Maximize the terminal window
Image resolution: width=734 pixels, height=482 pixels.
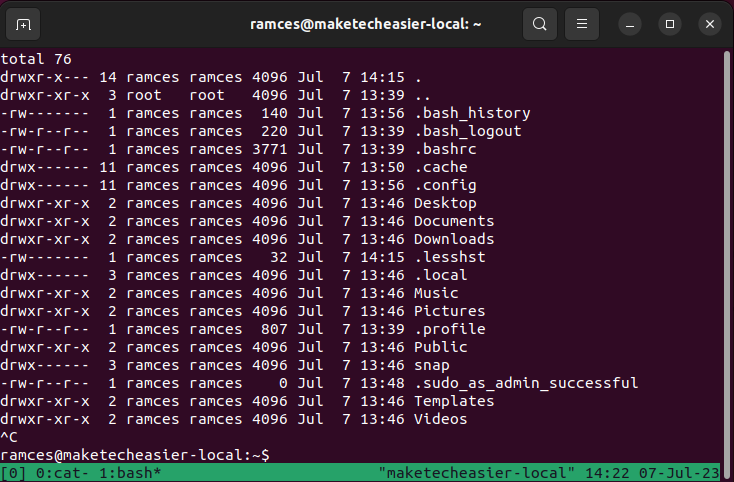(x=670, y=24)
